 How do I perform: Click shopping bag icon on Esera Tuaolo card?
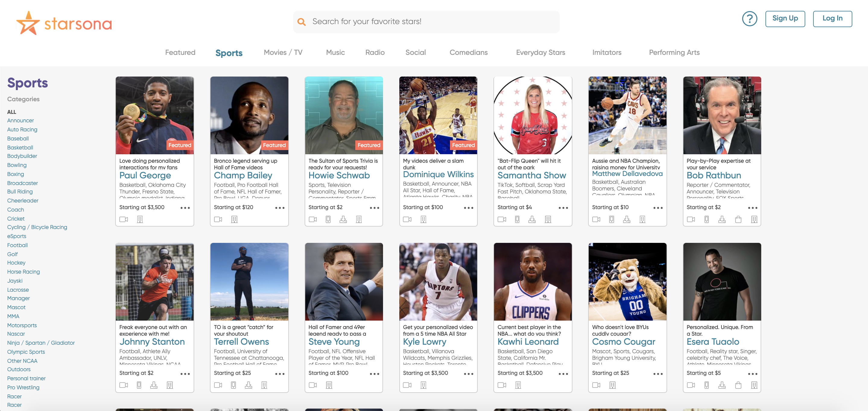pos(738,385)
